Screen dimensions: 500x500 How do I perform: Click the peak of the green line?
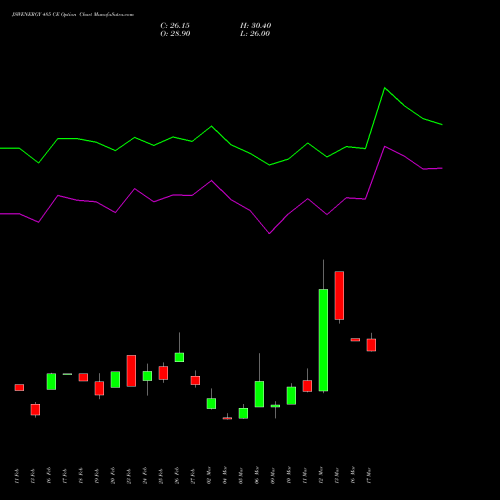tap(385, 88)
